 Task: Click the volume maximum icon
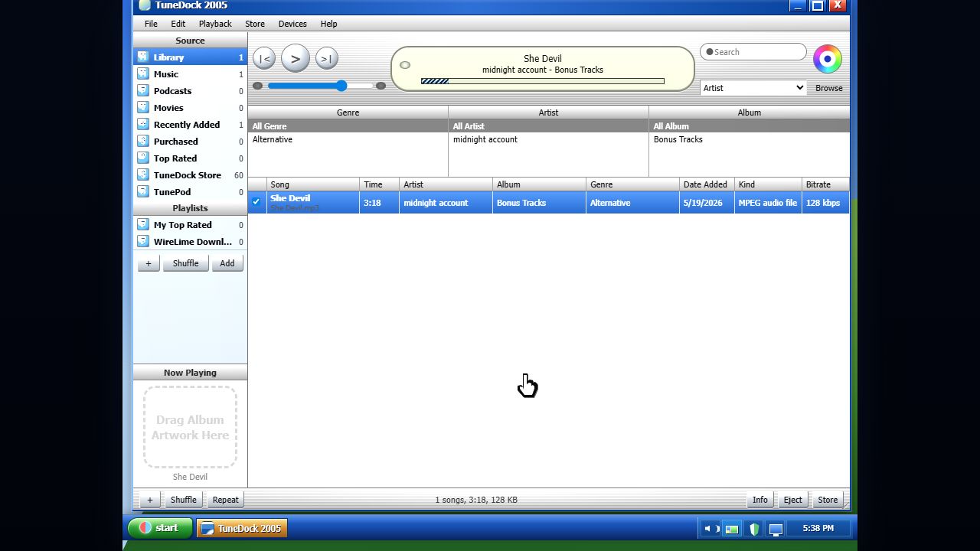[x=381, y=86]
